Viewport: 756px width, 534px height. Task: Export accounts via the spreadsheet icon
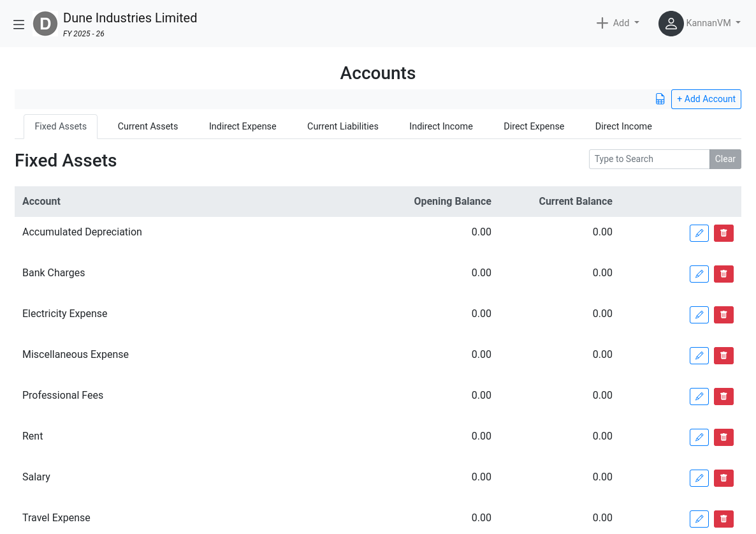click(x=660, y=99)
